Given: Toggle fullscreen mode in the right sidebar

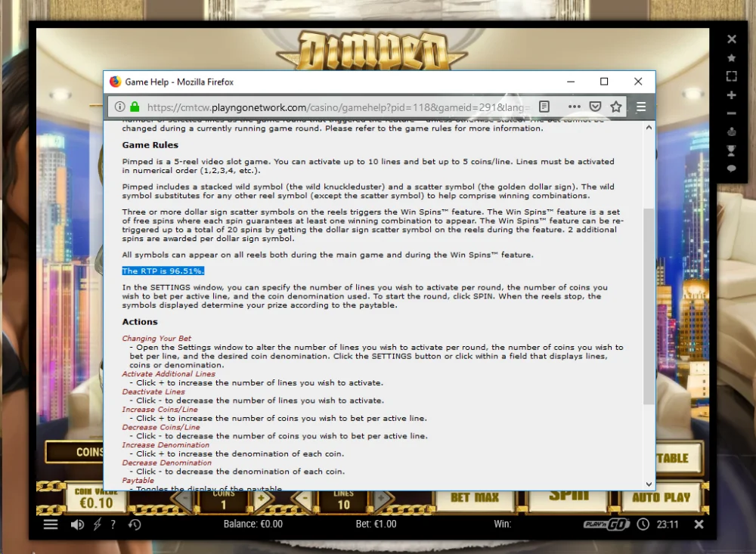Looking at the screenshot, I should pos(731,76).
